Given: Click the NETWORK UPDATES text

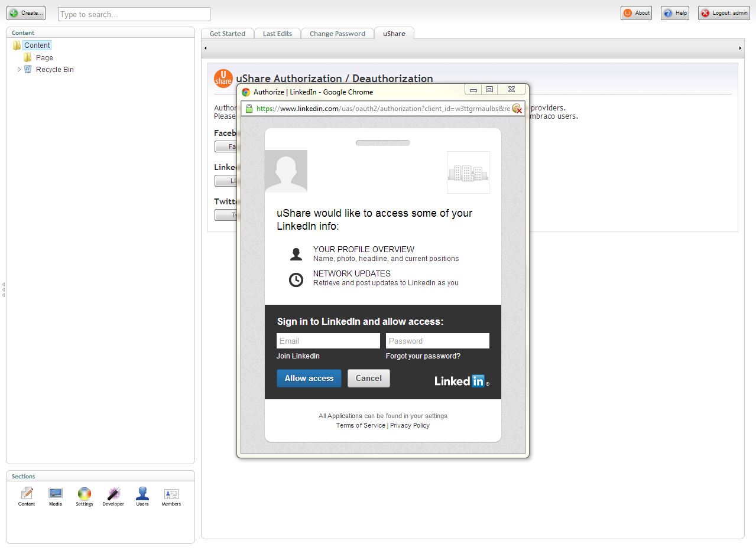Looking at the screenshot, I should pyautogui.click(x=352, y=273).
